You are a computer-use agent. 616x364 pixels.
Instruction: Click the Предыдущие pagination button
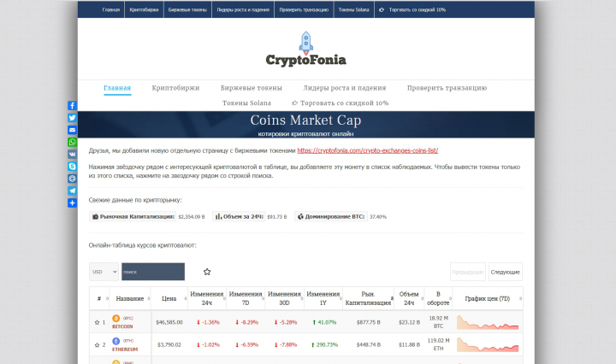click(x=467, y=272)
